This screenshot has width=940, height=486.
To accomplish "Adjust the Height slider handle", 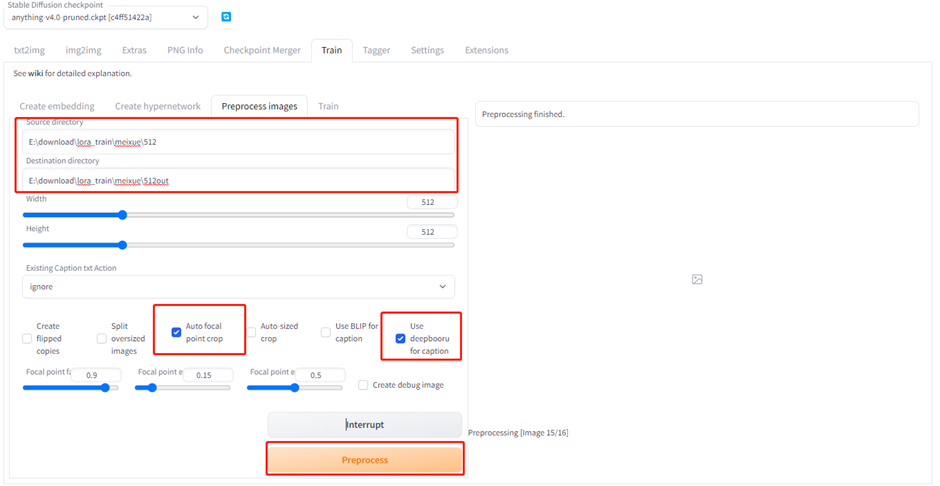I will click(123, 244).
